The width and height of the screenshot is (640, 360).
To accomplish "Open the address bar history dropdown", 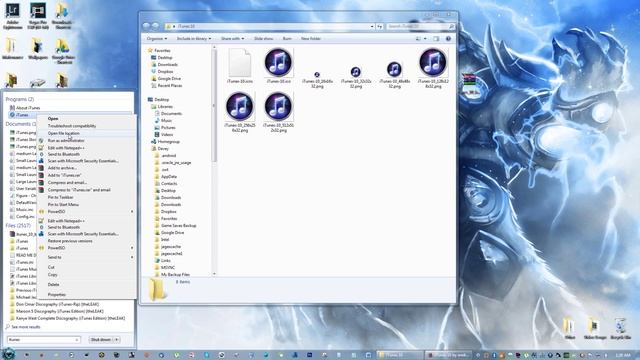I will 372,27.
